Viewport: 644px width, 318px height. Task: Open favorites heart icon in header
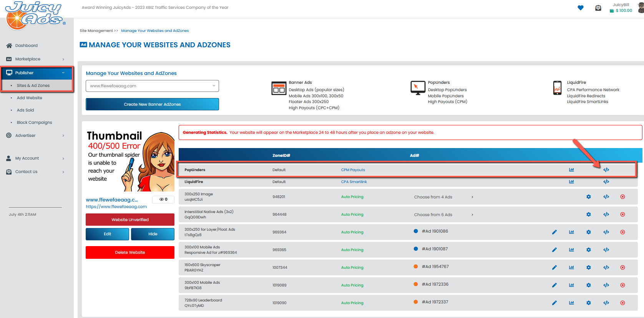pyautogui.click(x=581, y=8)
